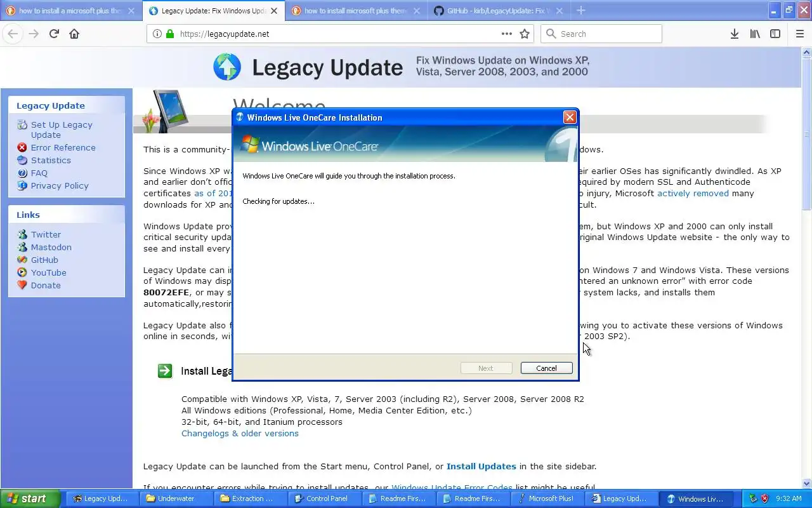This screenshot has width=812, height=508.
Task: Bookmark this page with the star icon
Action: [x=525, y=34]
